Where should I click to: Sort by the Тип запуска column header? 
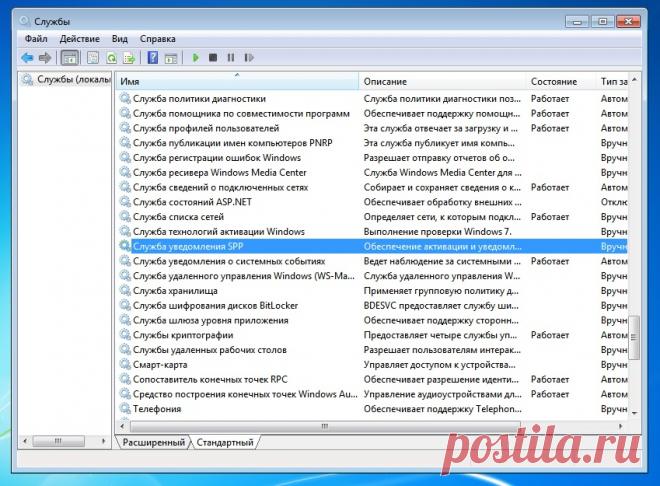coord(612,81)
